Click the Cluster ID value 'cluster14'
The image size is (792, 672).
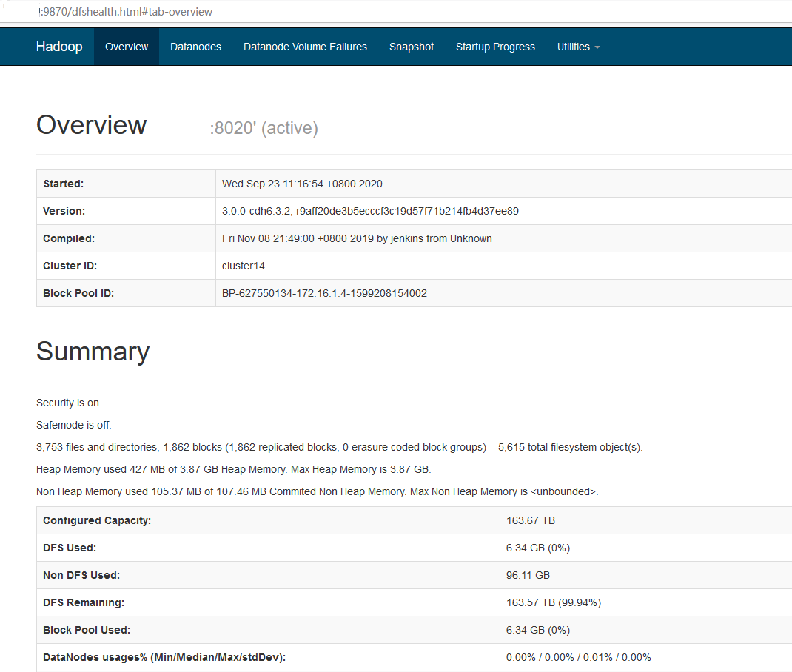point(243,266)
